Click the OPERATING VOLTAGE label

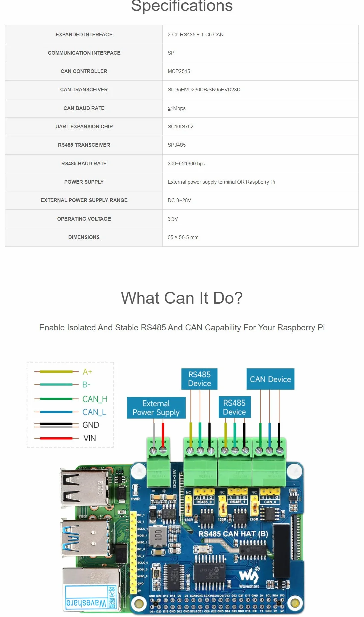84,219
